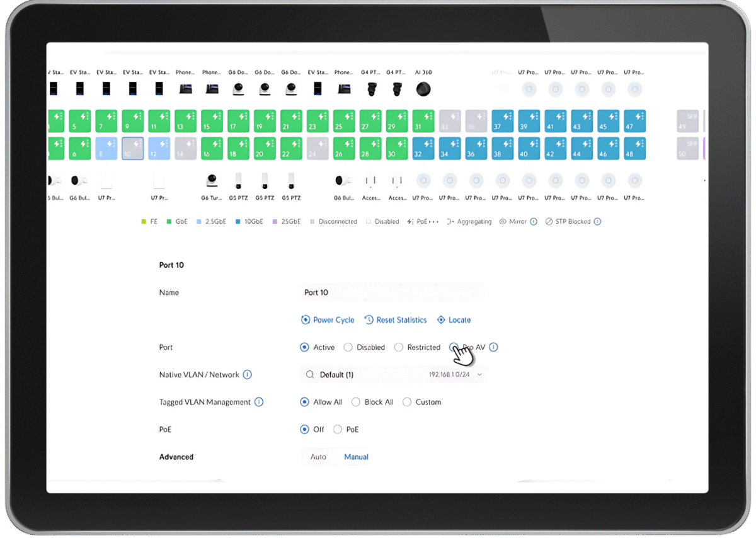Click the G6 Turret camera icon
Screen dimensions: 756x538
coord(212,181)
